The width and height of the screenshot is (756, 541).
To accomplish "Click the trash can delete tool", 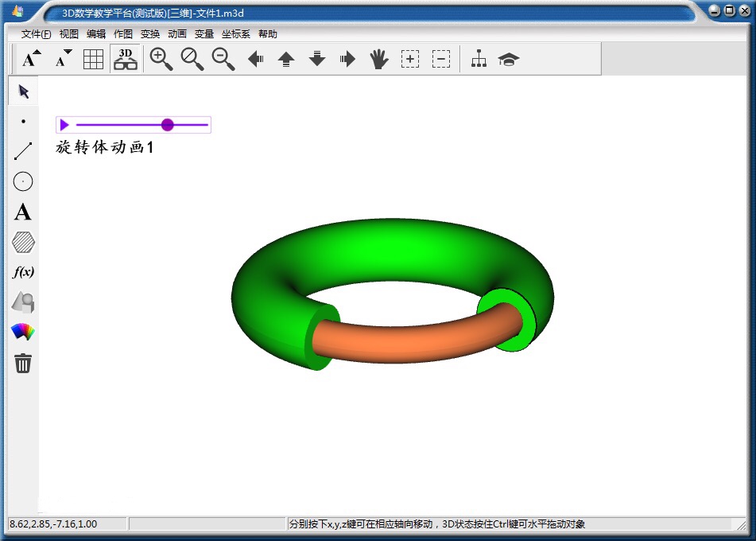I will click(23, 363).
